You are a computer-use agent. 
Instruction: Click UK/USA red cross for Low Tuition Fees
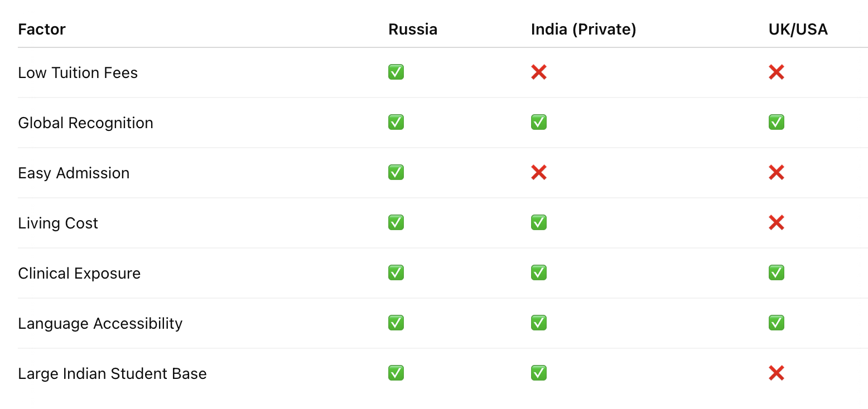(x=777, y=72)
